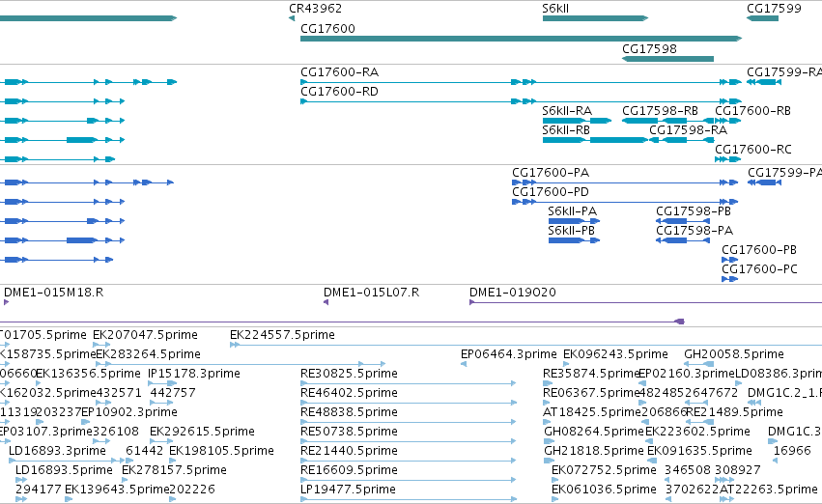This screenshot has width=822, height=504.
Task: Click the CG17600-RC transcript label
Action: tap(752, 150)
